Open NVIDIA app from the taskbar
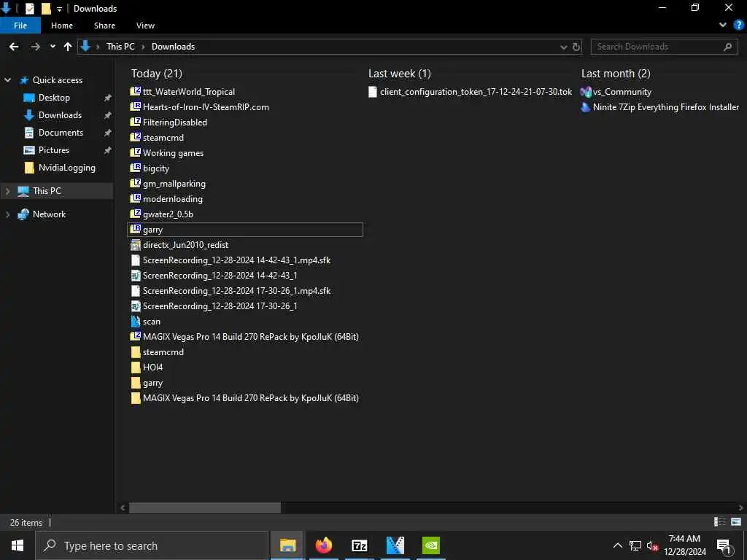 tap(430, 545)
